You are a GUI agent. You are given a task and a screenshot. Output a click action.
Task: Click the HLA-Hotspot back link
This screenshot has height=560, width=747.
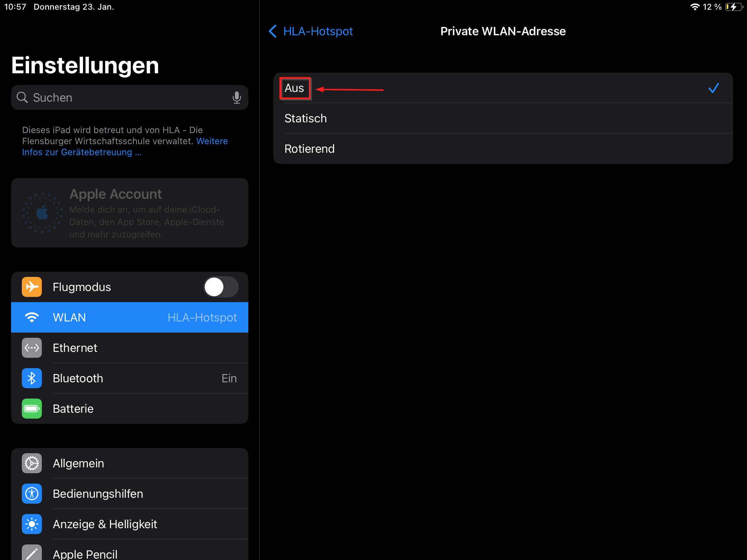[318, 31]
